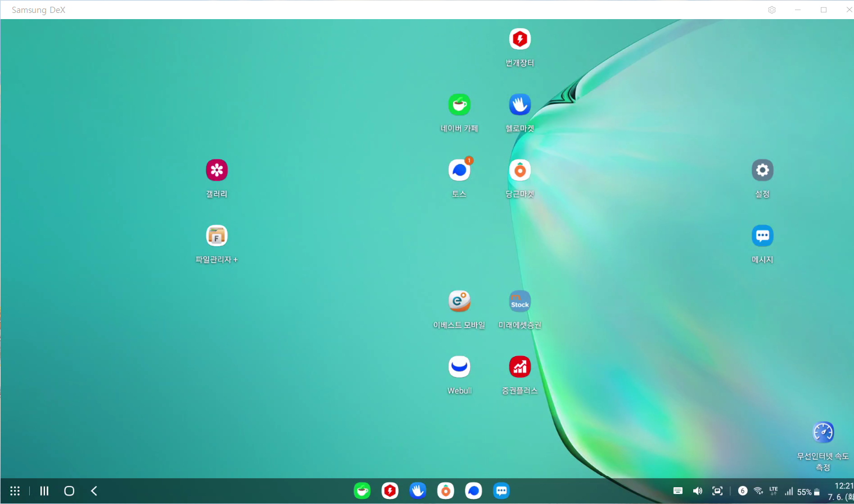Open the volume speaker control
Viewport: 854px width, 504px height.
click(x=698, y=491)
